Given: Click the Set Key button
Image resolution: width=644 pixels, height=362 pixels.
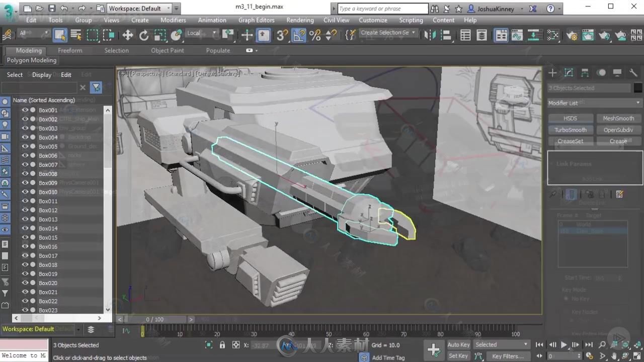Looking at the screenshot, I should (458, 356).
